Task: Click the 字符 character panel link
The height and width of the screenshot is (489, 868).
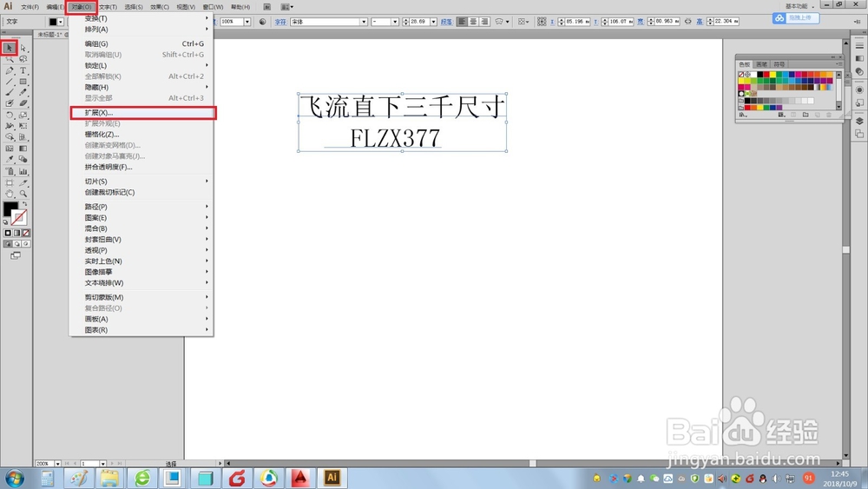Action: click(x=280, y=22)
